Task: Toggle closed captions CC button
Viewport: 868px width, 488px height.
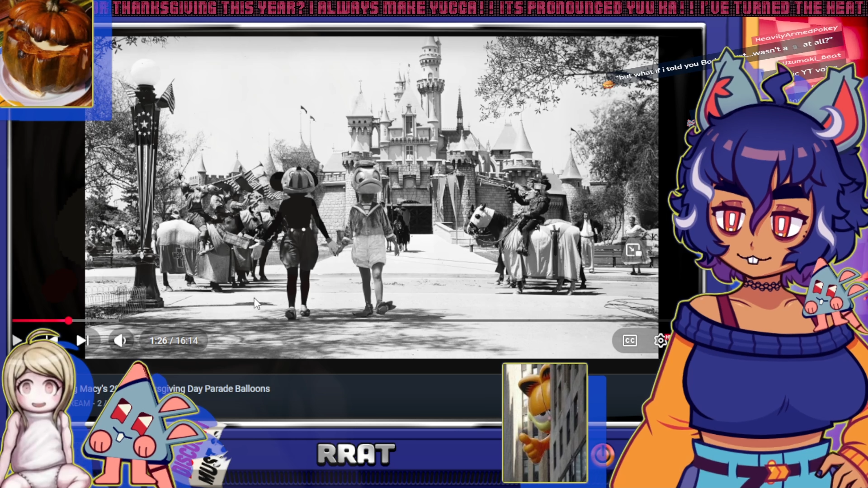Action: pos(629,340)
